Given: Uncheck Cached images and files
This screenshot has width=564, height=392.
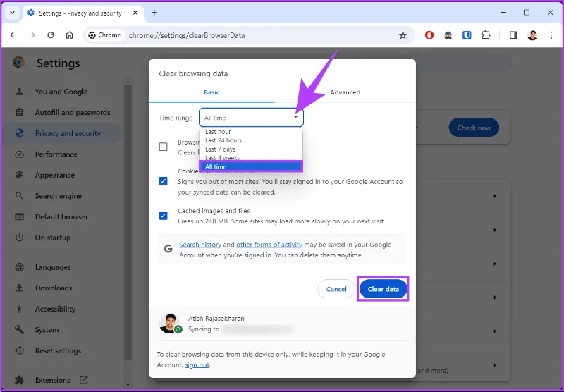Looking at the screenshot, I should pyautogui.click(x=164, y=216).
